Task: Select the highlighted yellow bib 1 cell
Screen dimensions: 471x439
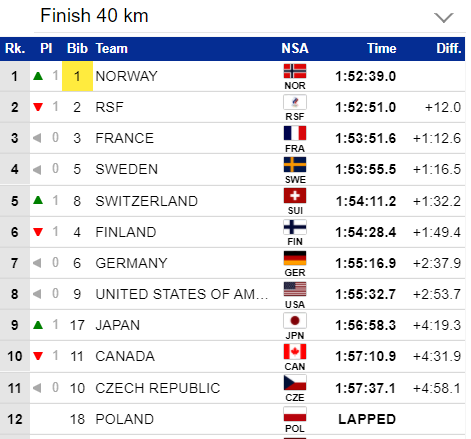Action: coord(77,76)
